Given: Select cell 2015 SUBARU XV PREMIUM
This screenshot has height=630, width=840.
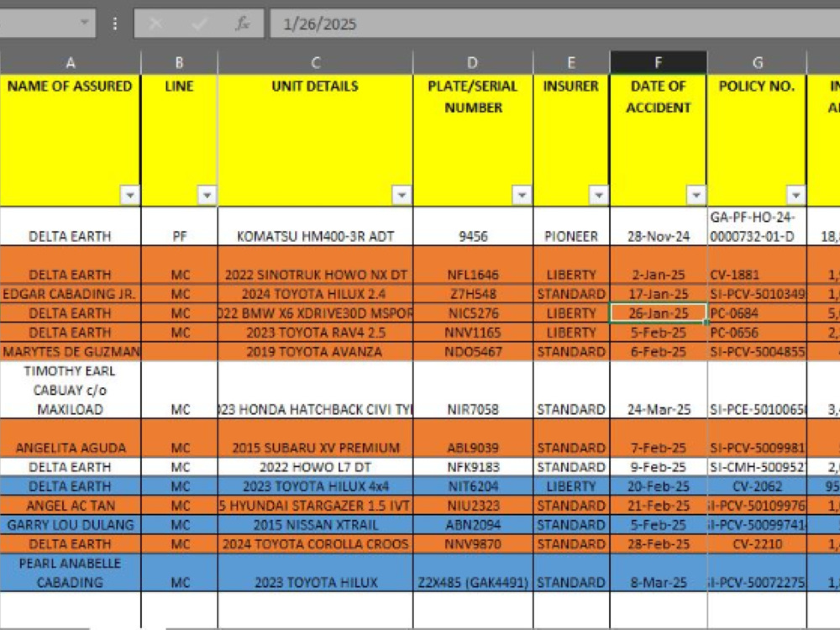Looking at the screenshot, I should pyautogui.click(x=316, y=438).
